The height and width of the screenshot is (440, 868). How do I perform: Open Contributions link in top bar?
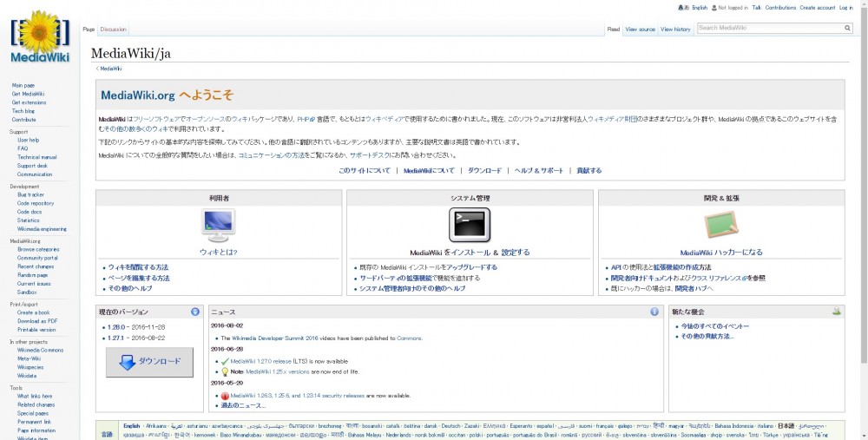click(780, 8)
